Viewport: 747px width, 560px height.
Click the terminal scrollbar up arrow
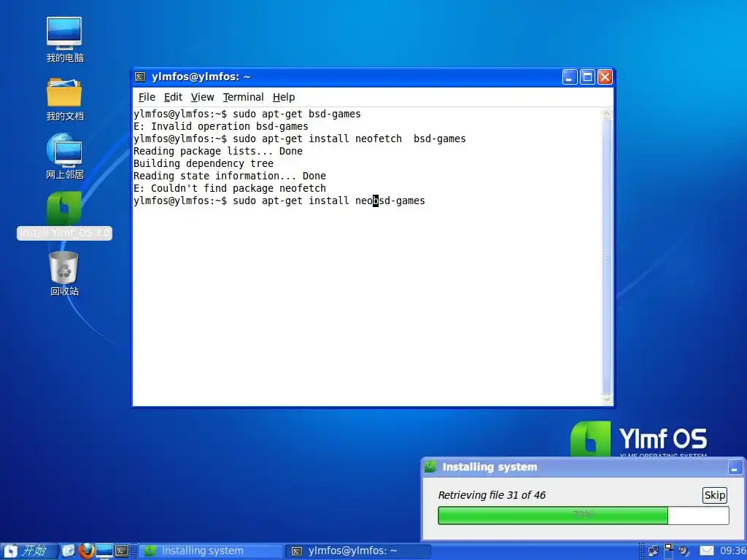[607, 113]
